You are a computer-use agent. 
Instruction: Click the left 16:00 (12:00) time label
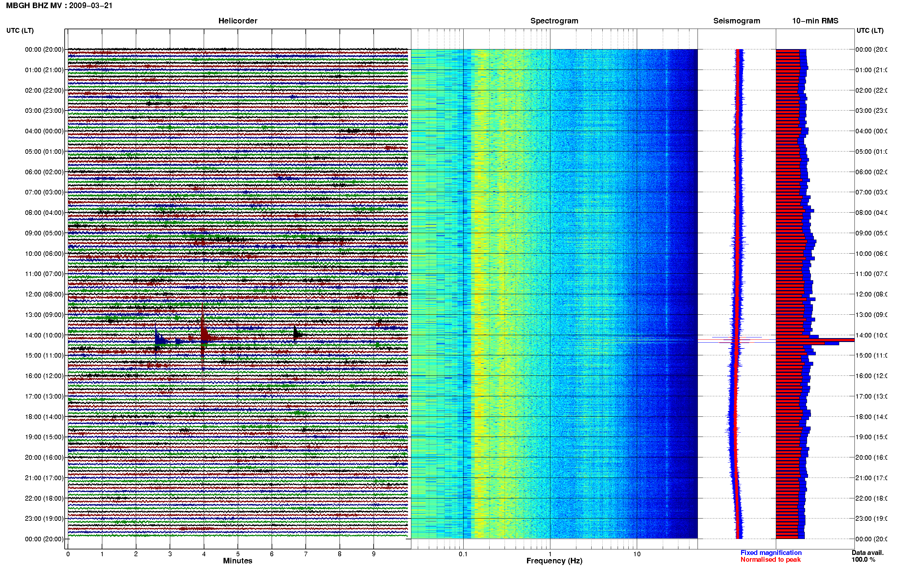coord(44,376)
